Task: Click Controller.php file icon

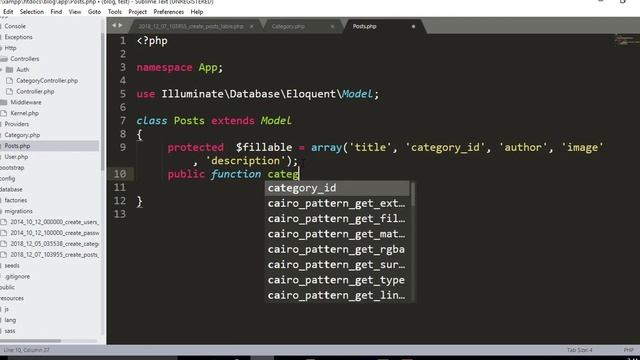Action: pyautogui.click(x=9, y=91)
